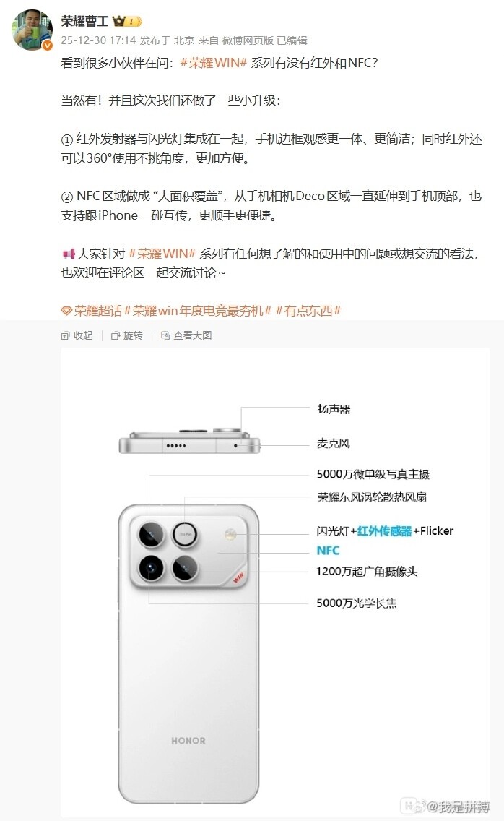504x821 pixels.
Task: Click the megaphone emoji icon
Action: (x=68, y=254)
